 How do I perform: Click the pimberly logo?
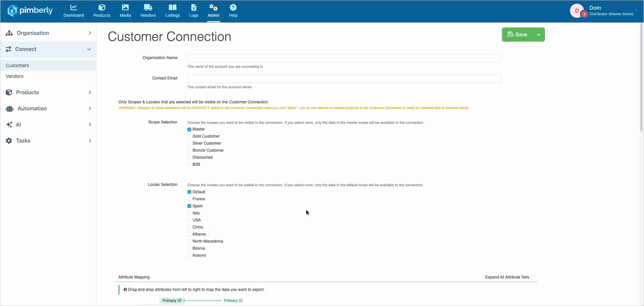30,10
